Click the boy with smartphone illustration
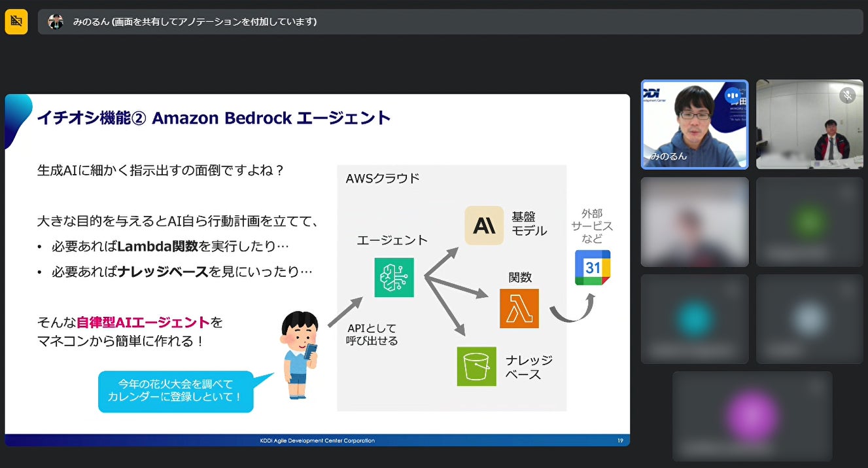This screenshot has height=468, width=868. click(300, 355)
